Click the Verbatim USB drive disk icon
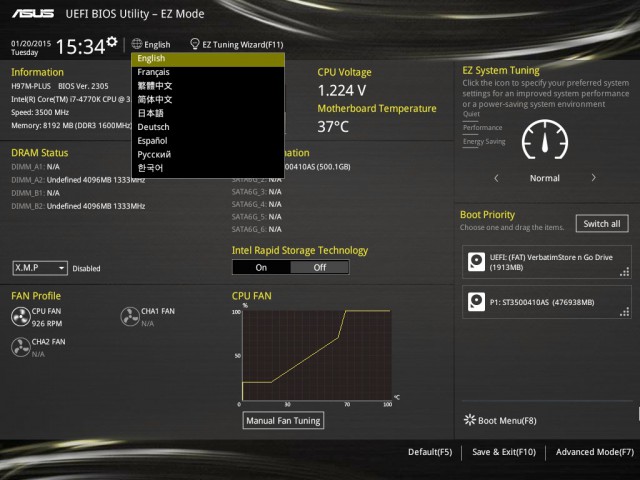 [476, 262]
